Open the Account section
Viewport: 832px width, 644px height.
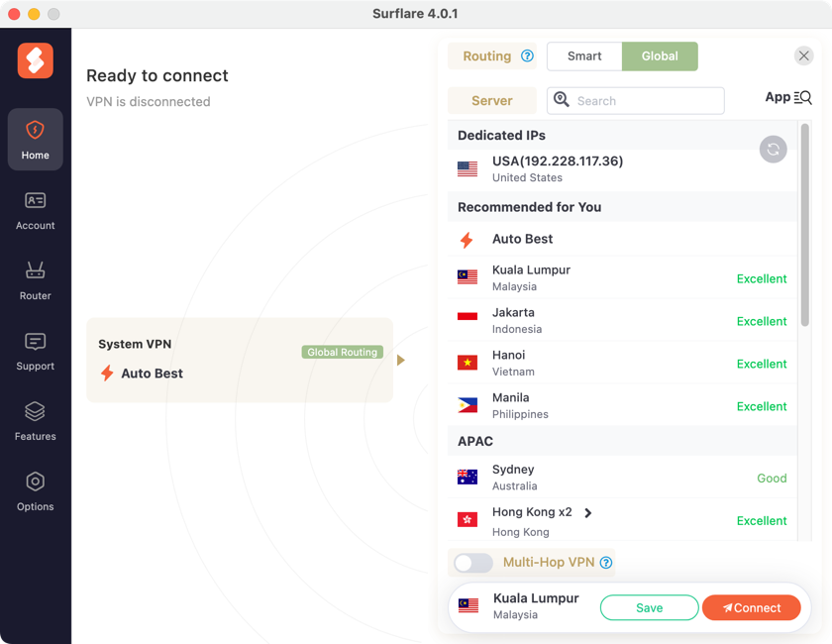(x=35, y=210)
